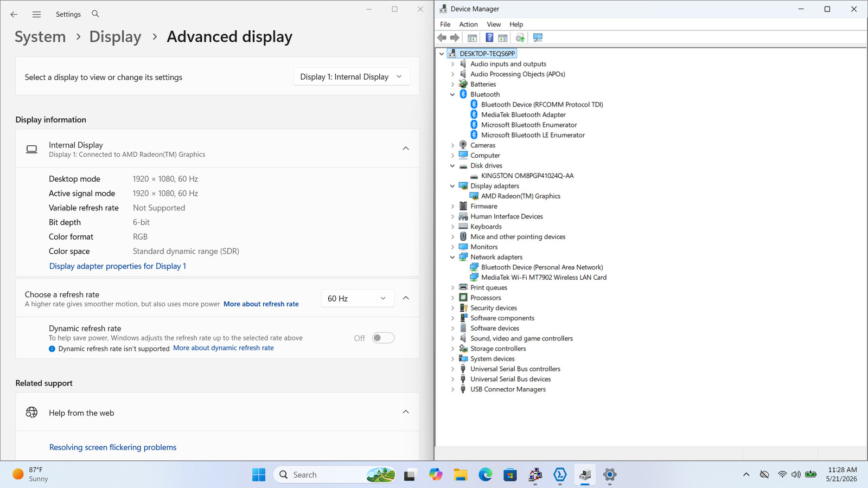This screenshot has height=488, width=868.
Task: Select MediaTek Bluetooth Adapter device
Action: point(523,114)
